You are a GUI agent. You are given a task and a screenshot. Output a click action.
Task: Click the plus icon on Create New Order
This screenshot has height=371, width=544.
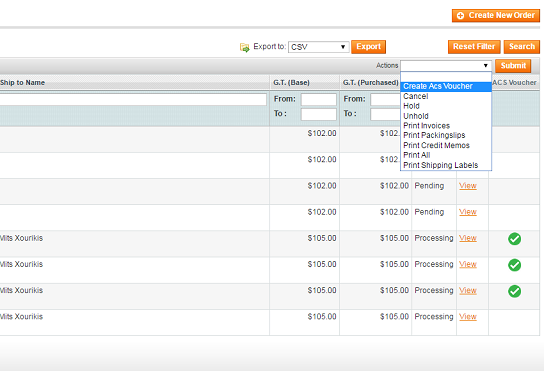[x=460, y=16]
